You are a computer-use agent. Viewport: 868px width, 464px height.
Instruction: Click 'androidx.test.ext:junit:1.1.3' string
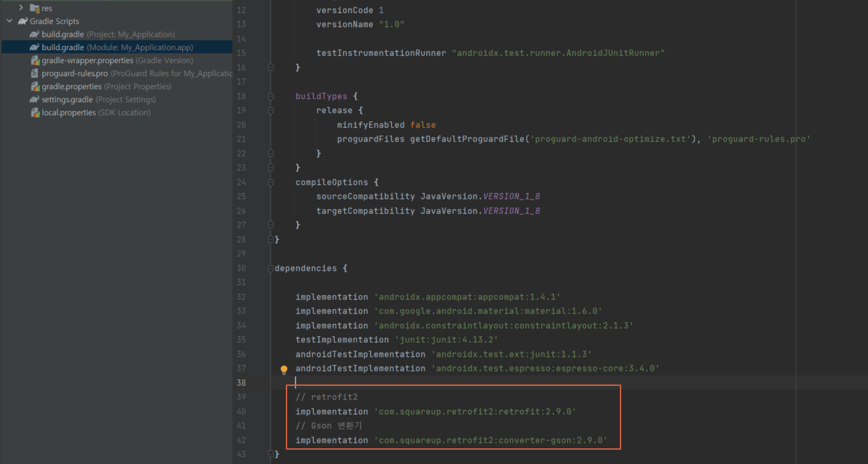pos(511,354)
